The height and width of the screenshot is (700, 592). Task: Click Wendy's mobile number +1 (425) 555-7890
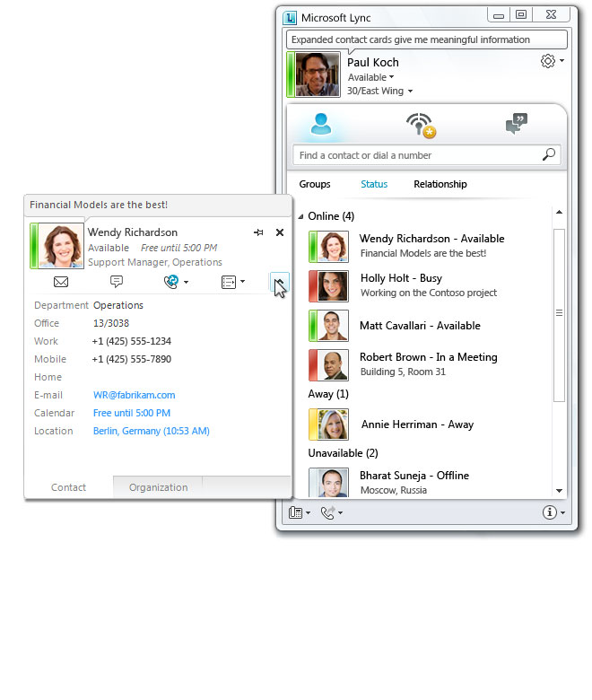tap(132, 359)
